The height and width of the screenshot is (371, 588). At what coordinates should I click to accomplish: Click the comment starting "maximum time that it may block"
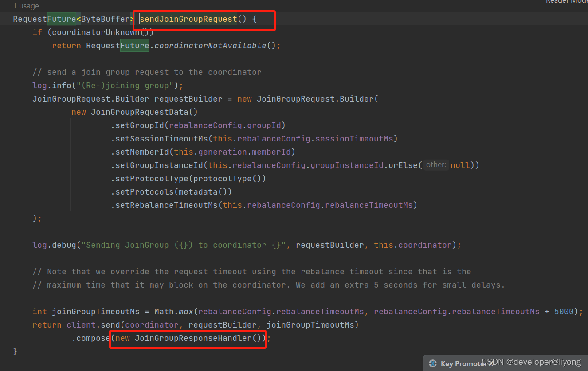coord(269,285)
